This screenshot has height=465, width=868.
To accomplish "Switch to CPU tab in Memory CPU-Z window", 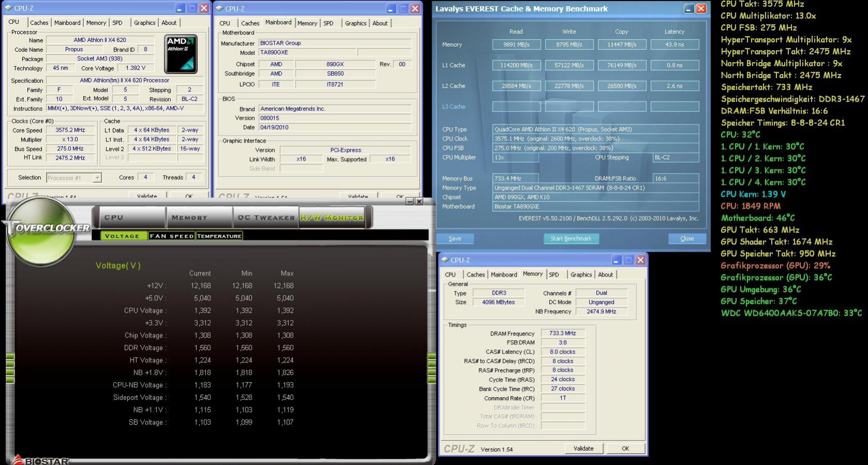I will point(450,275).
